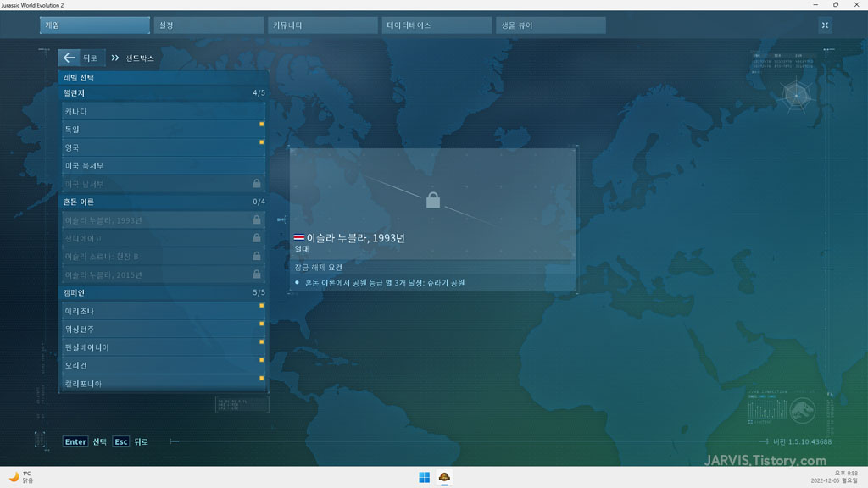
Task: Click the lock icon on 이슬라 누블라, 1993년
Action: [x=256, y=219]
